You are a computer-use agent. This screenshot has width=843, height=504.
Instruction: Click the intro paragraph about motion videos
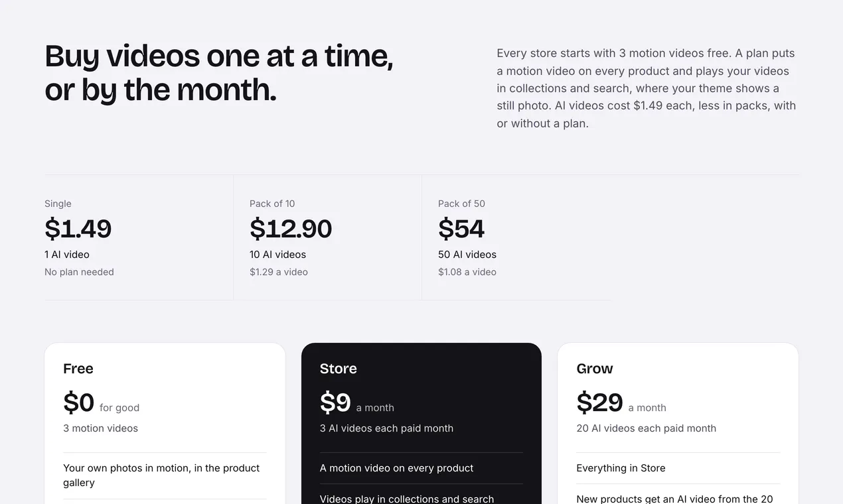pos(646,88)
